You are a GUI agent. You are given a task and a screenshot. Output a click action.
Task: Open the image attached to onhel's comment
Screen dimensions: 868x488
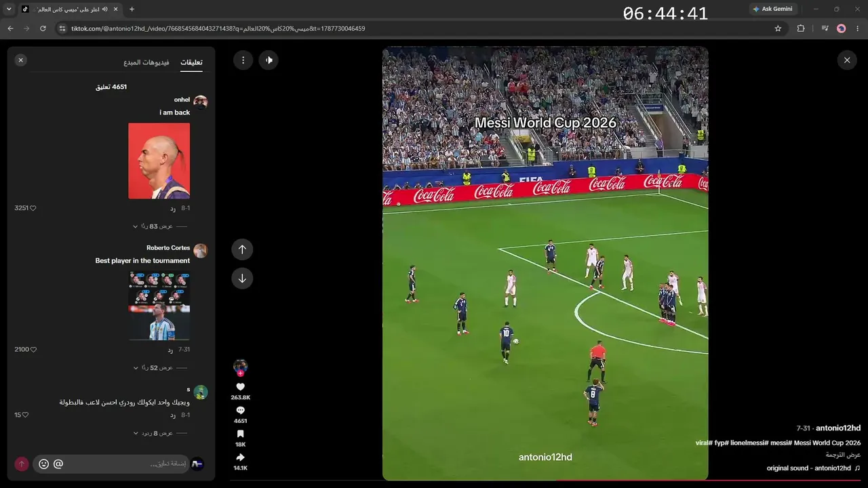pyautogui.click(x=159, y=161)
